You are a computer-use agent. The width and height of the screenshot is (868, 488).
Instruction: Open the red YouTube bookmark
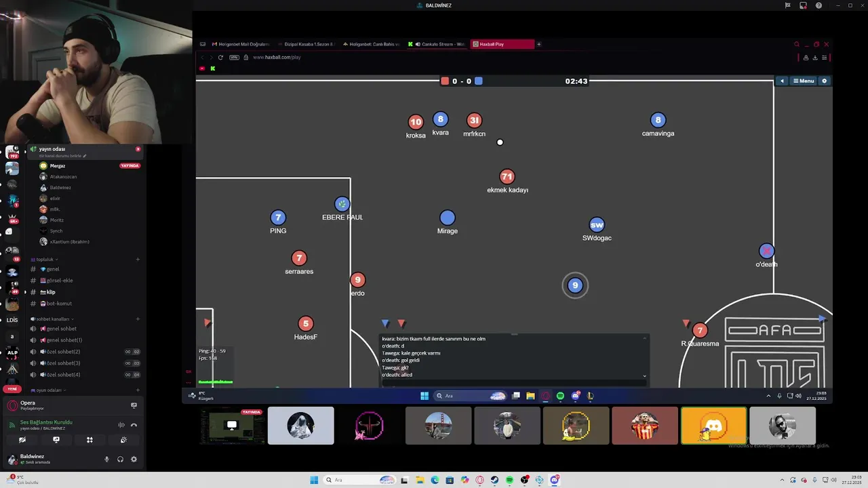(202, 68)
